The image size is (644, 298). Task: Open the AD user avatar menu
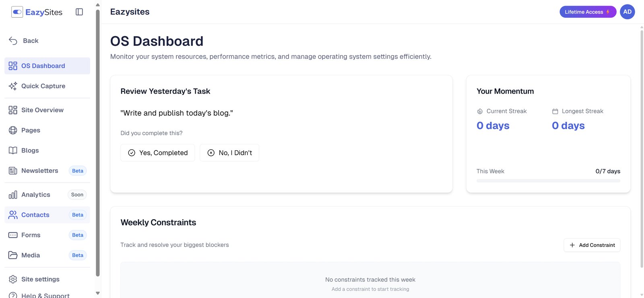(x=627, y=12)
